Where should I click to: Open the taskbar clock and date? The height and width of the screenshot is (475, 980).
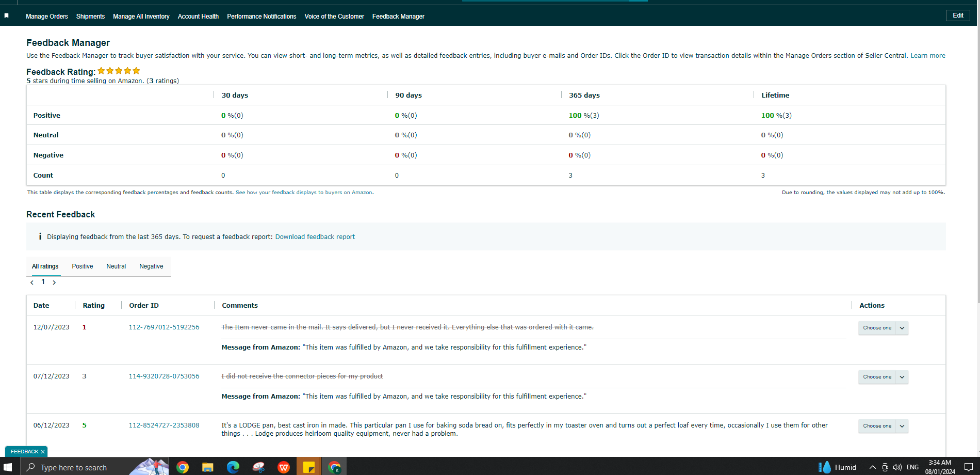click(x=940, y=467)
